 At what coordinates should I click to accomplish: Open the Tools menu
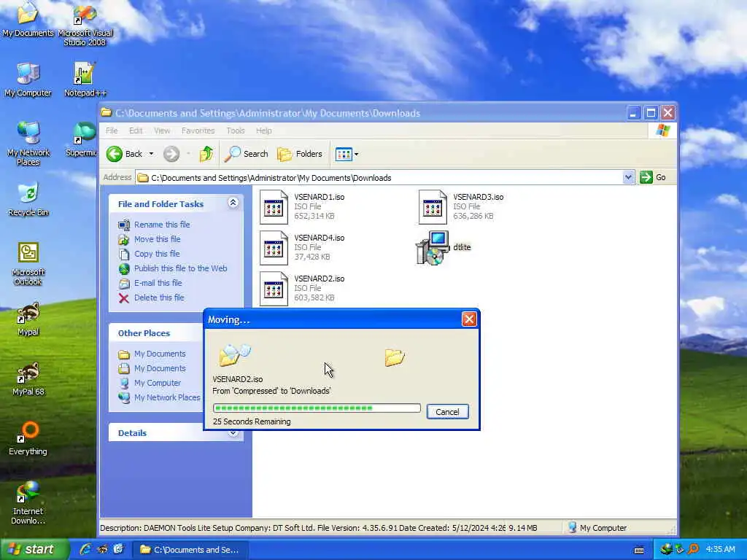coord(236,131)
